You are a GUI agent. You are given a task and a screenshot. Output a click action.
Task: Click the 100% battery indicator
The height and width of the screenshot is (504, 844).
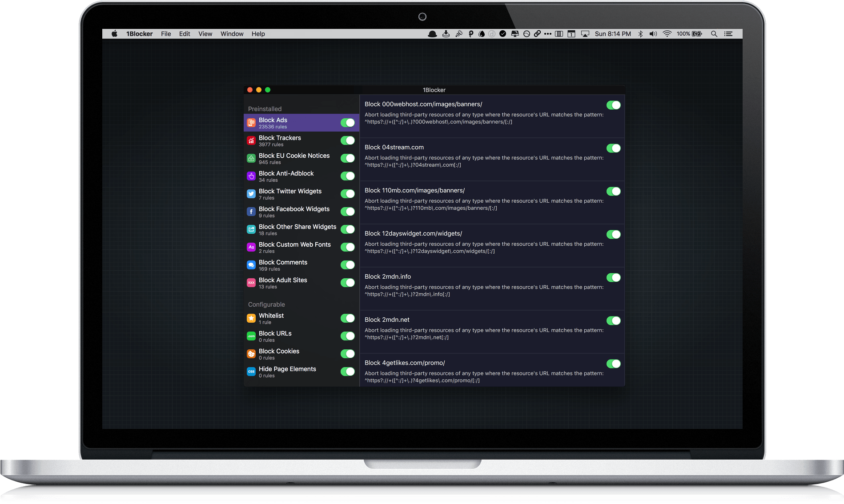[x=689, y=34]
